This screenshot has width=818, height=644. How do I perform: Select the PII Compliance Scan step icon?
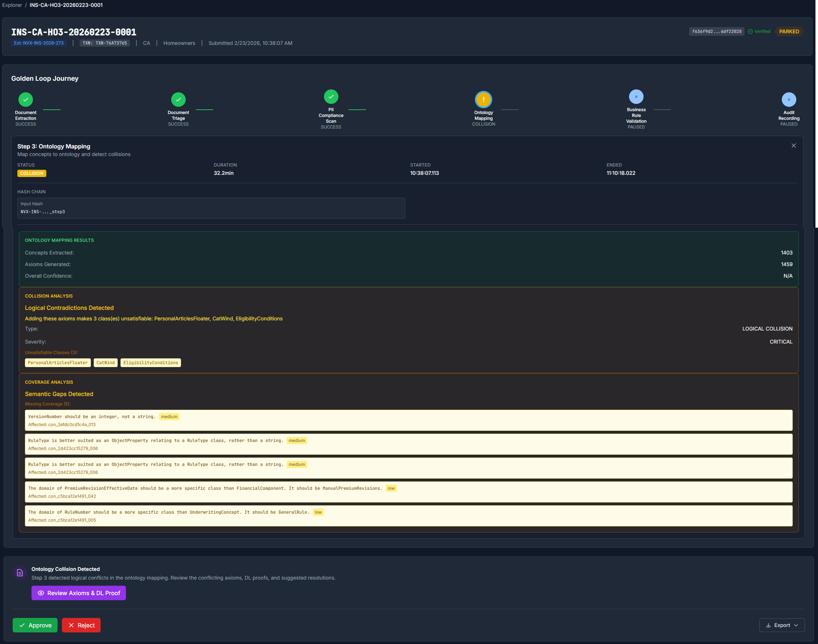330,97
